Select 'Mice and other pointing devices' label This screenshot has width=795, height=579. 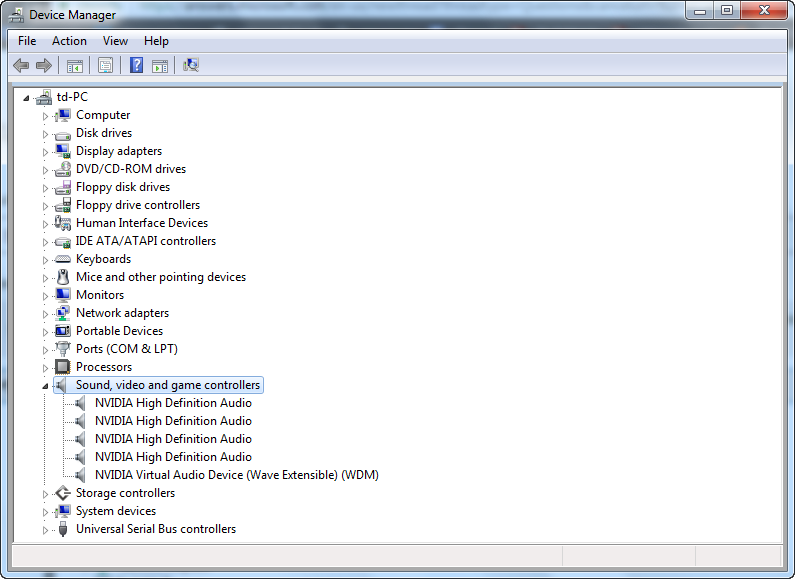(161, 277)
